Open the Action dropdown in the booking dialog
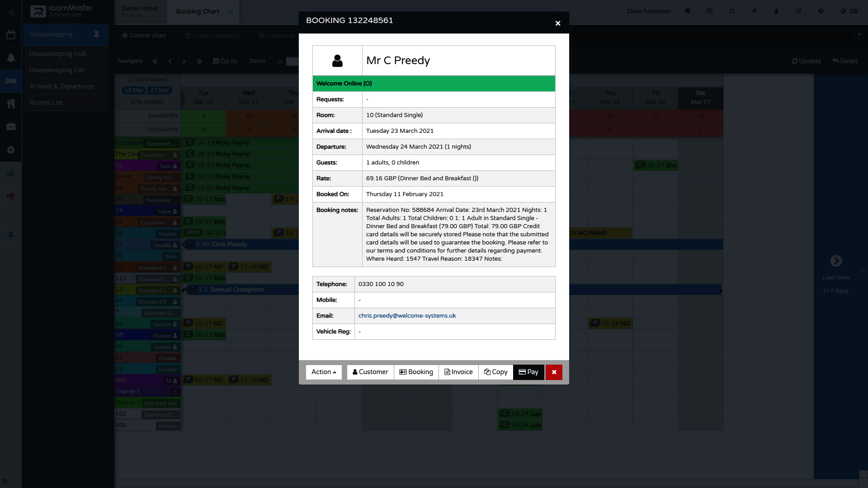868x488 pixels. [x=323, y=372]
